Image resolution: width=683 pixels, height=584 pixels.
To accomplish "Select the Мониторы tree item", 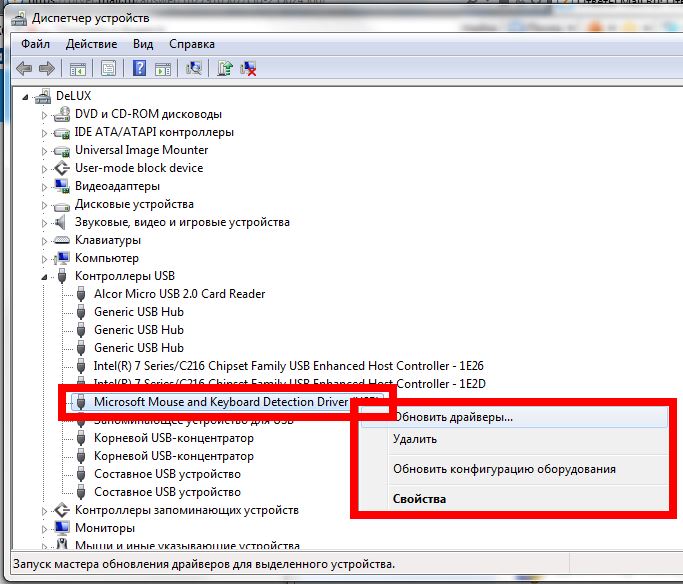I will coord(104,527).
